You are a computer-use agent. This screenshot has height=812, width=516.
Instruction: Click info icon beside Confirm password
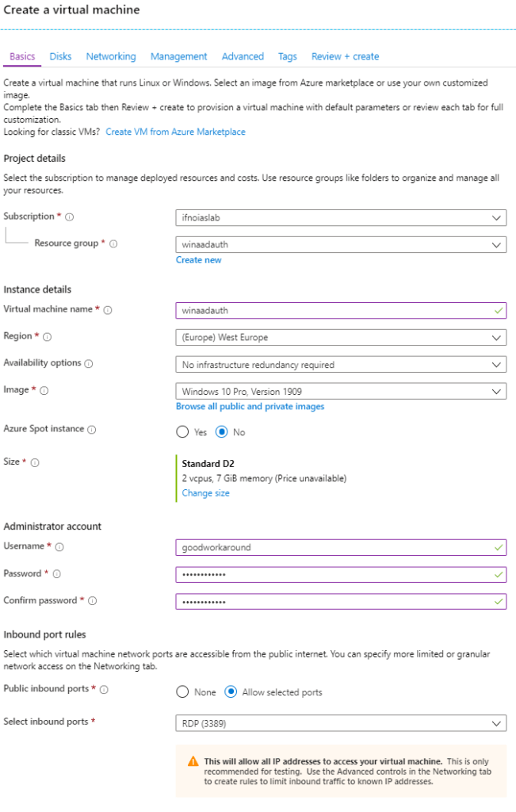coord(92,601)
